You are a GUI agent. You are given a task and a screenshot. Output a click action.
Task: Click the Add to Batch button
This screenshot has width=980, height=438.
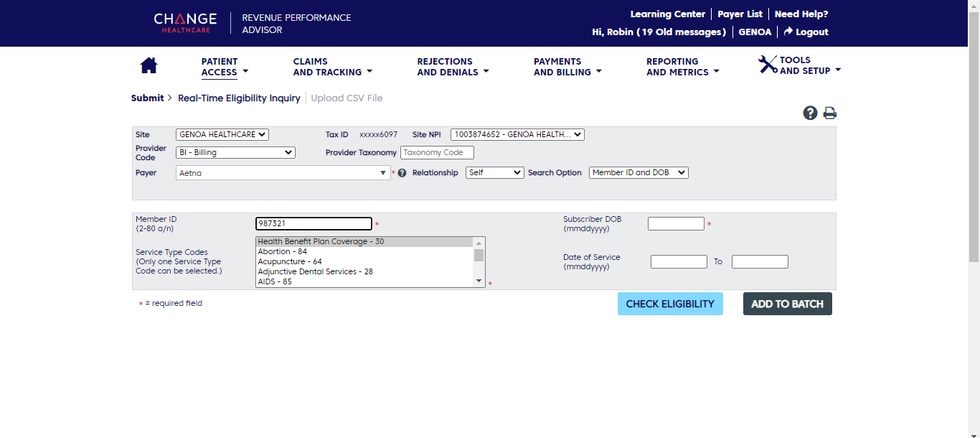[x=787, y=304]
